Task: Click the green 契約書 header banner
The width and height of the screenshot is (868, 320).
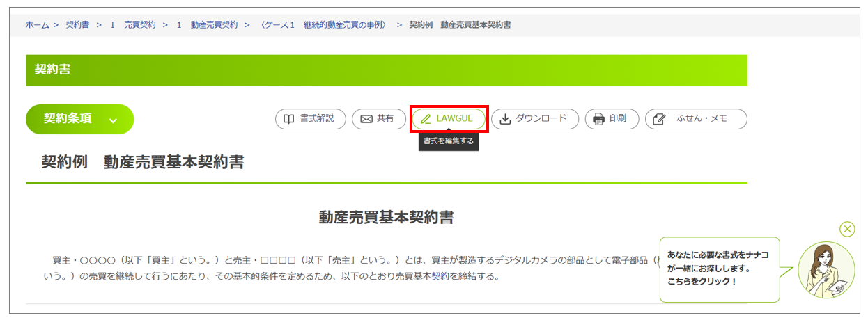Action: point(386,70)
